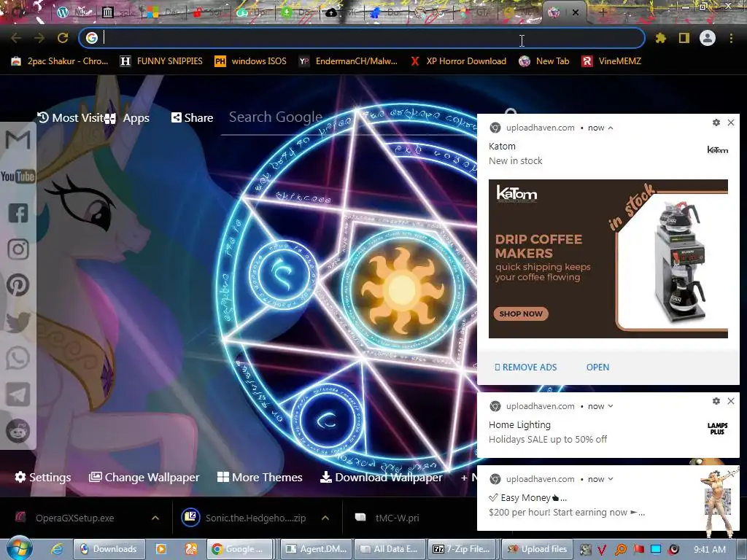Image resolution: width=747 pixels, height=560 pixels.
Task: Open YouTube from the sidebar
Action: point(18,176)
